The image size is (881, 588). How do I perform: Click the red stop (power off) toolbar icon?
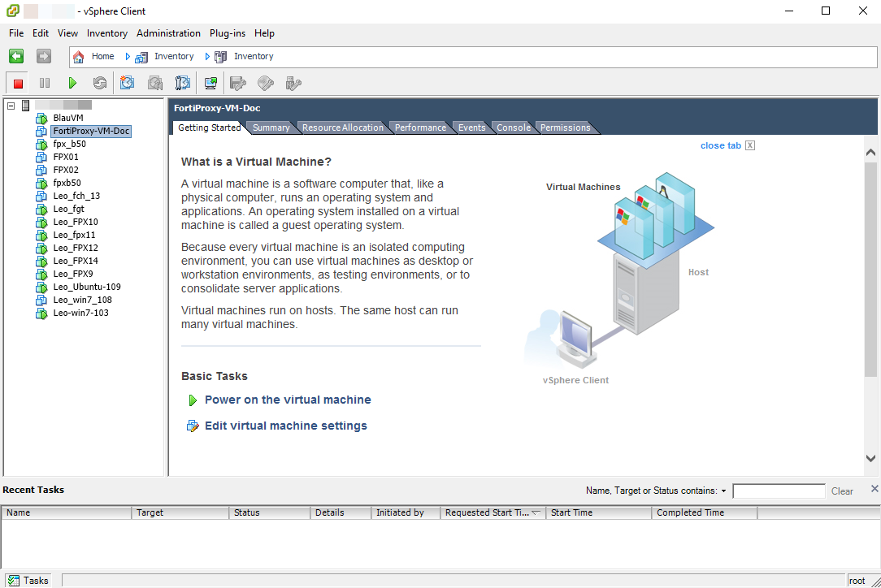(17, 82)
